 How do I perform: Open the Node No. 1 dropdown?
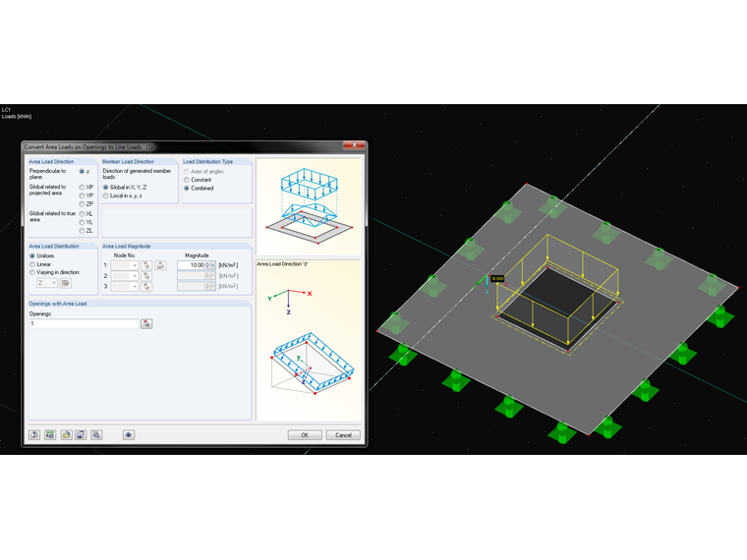coord(135,265)
